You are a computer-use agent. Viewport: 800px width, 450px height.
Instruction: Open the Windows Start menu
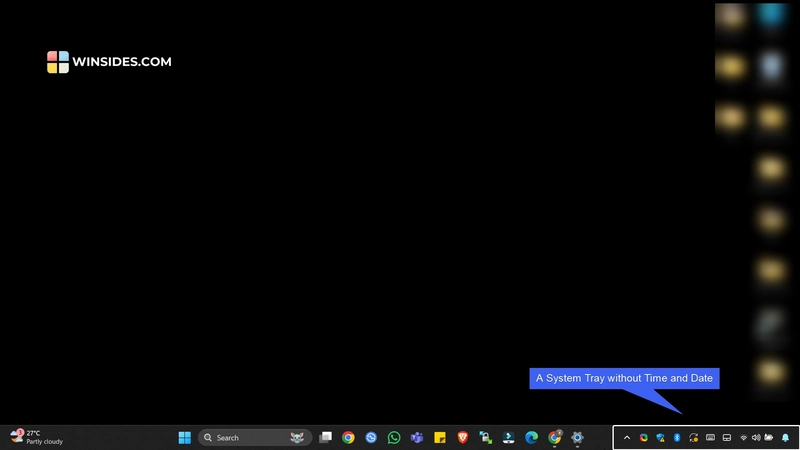[x=185, y=437]
